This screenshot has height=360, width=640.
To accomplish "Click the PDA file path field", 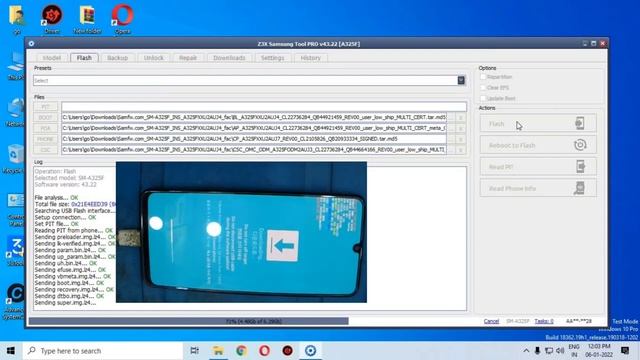I will (x=254, y=128).
